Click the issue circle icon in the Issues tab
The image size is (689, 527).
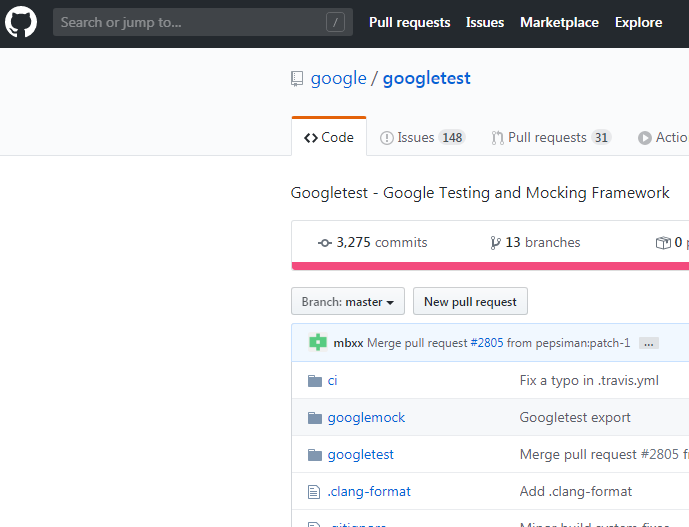click(386, 138)
